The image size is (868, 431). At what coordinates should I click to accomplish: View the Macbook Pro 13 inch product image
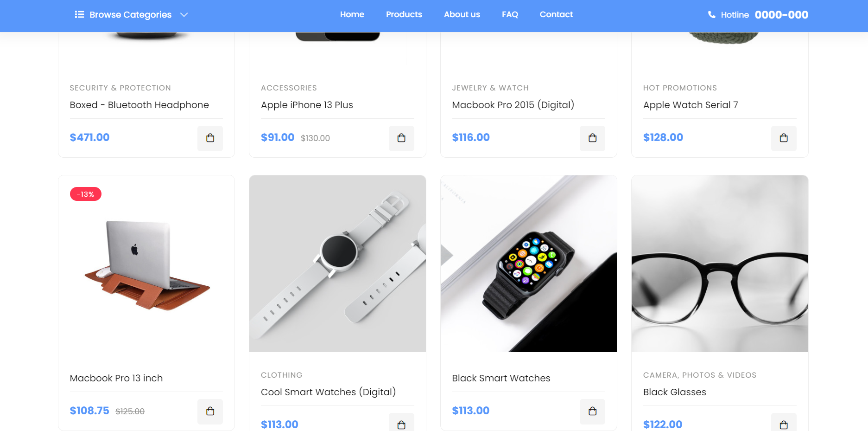click(x=146, y=264)
